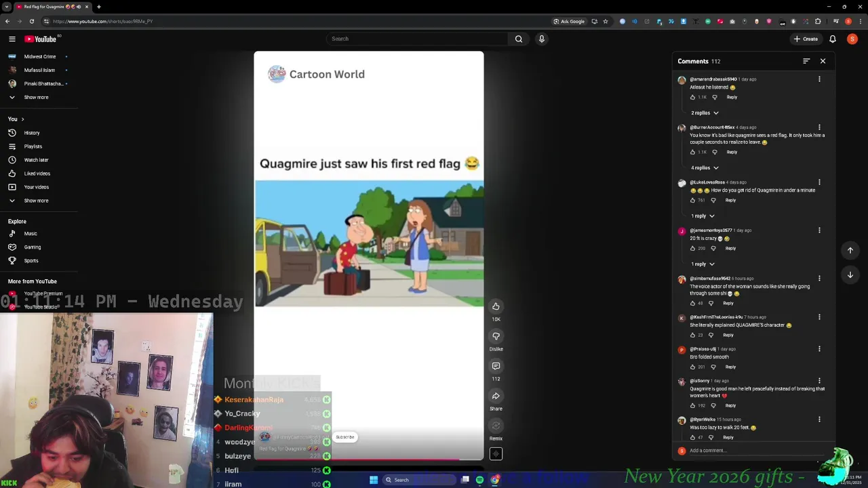Image resolution: width=868 pixels, height=488 pixels.
Task: Click the Quagmire video frame
Action: pos(369,243)
